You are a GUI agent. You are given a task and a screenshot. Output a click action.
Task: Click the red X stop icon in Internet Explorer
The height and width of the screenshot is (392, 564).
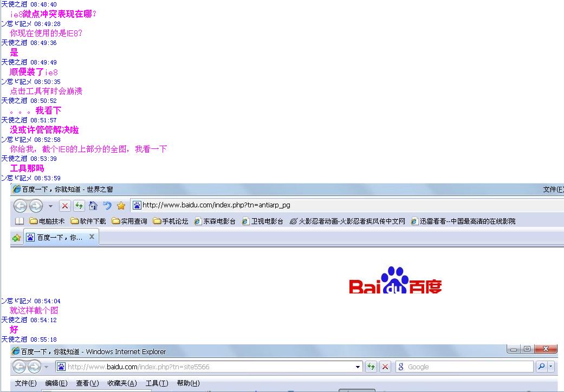pyautogui.click(x=385, y=367)
